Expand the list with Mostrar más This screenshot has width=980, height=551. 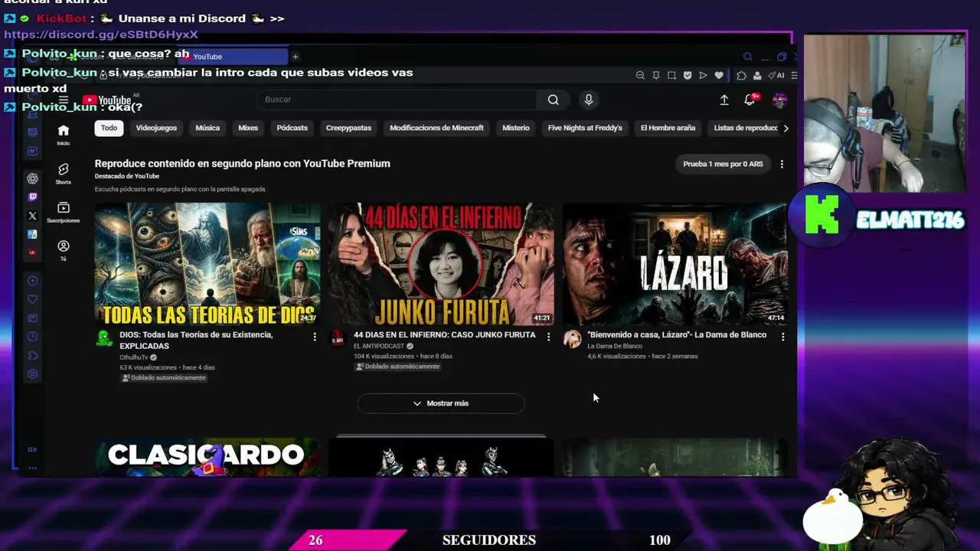(441, 403)
